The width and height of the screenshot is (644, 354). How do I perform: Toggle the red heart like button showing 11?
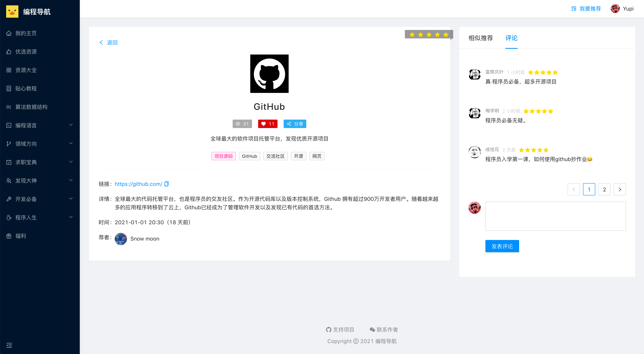tap(268, 124)
